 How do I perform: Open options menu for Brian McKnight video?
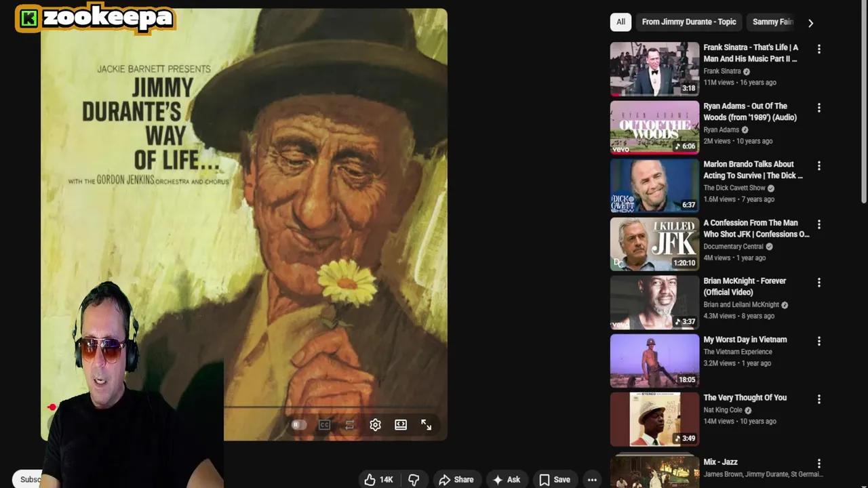coord(819,282)
